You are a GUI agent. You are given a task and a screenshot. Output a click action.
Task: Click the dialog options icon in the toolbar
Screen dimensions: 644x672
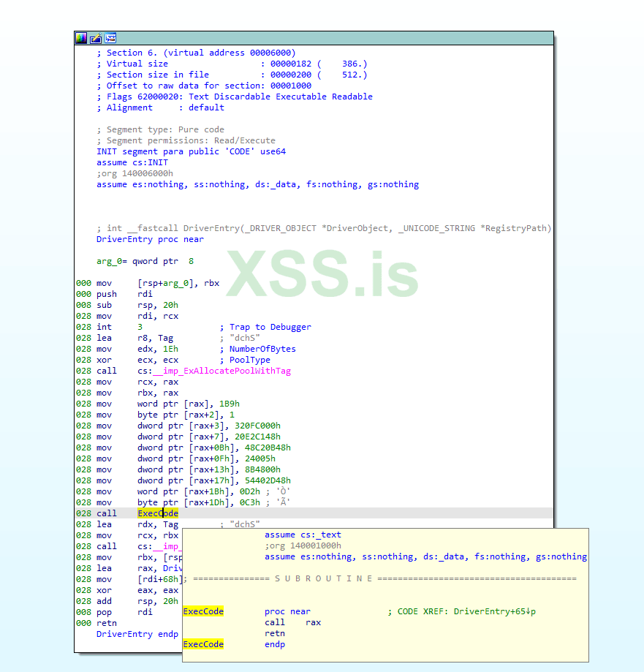pos(110,38)
